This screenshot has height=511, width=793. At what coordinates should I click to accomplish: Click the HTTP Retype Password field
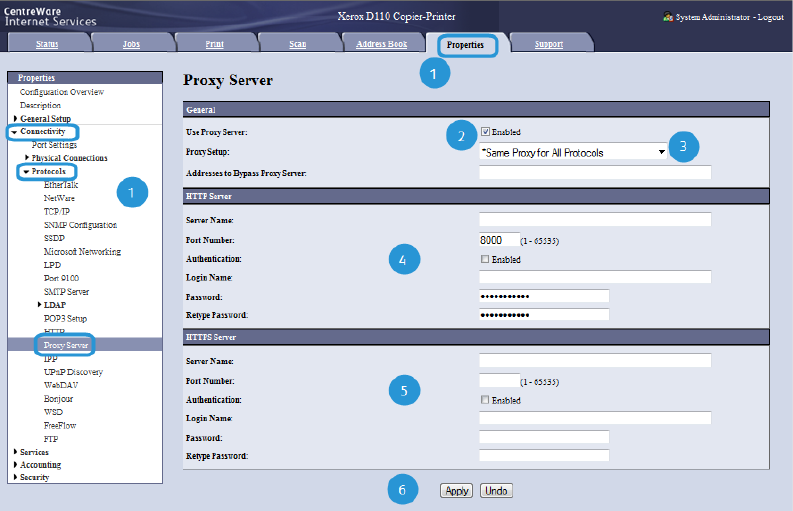[544, 315]
